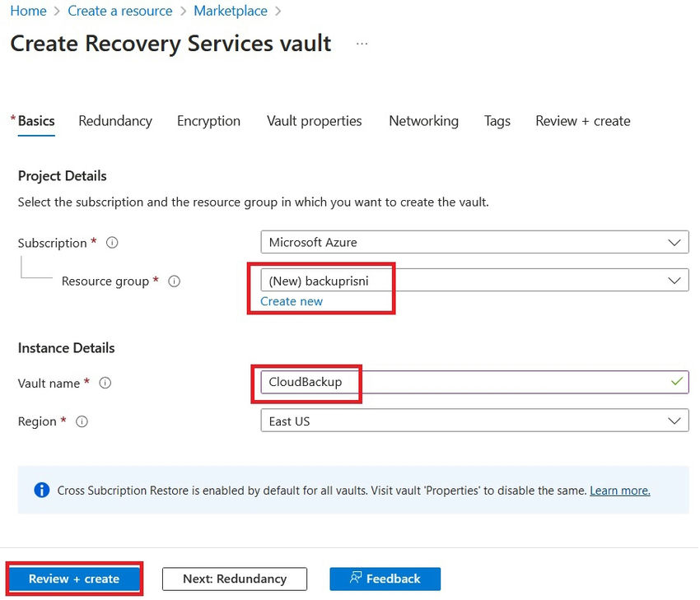The height and width of the screenshot is (600, 700).
Task: Click the info icon in the banner message
Action: pyautogui.click(x=42, y=490)
